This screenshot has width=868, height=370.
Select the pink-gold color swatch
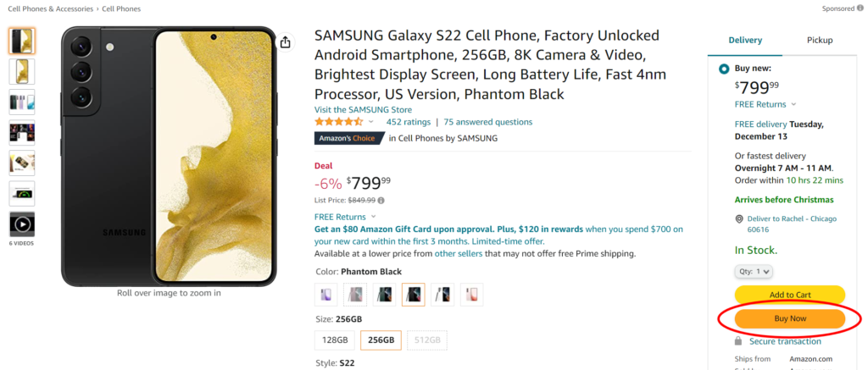[471, 294]
